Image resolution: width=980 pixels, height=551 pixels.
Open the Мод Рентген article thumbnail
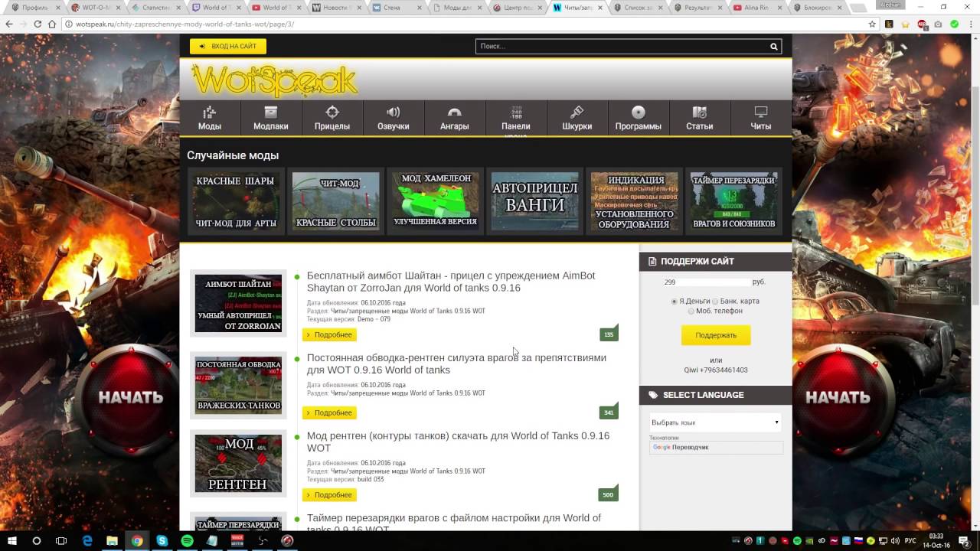238,463
